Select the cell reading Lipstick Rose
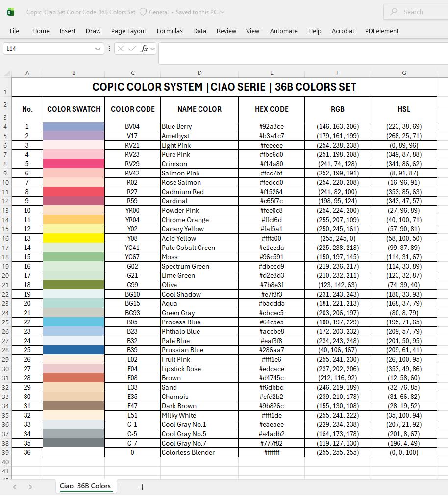Viewport: 448px width, 496px height. click(199, 369)
